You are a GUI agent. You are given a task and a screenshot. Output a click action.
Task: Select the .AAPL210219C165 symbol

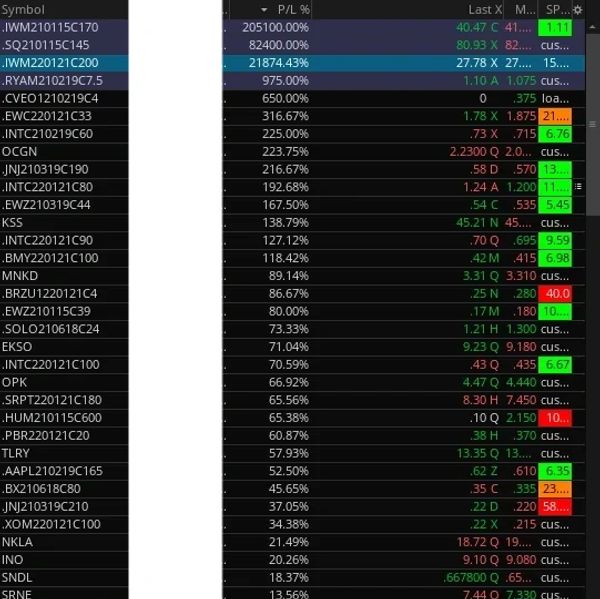52,471
